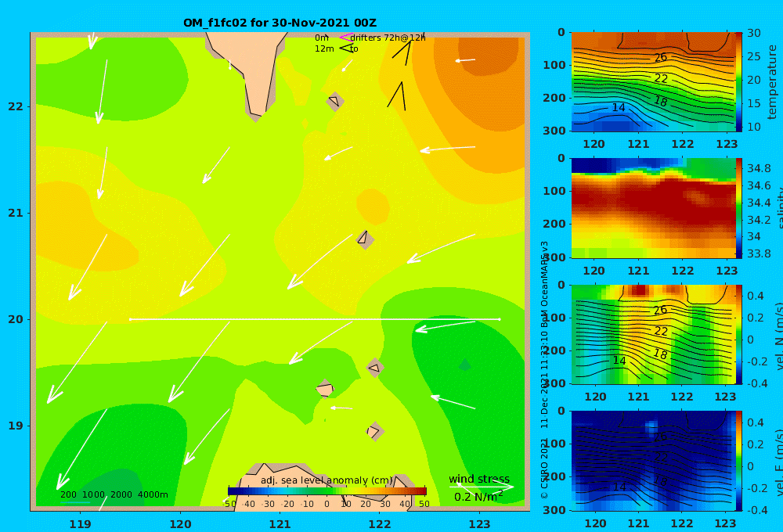The height and width of the screenshot is (532, 783).
Task: Click the 26 contour label in the temperature panel
Action: point(660,57)
